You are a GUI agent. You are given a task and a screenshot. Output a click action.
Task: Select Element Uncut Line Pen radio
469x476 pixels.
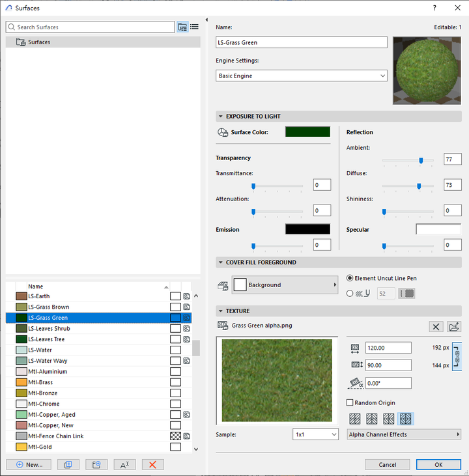tap(350, 278)
